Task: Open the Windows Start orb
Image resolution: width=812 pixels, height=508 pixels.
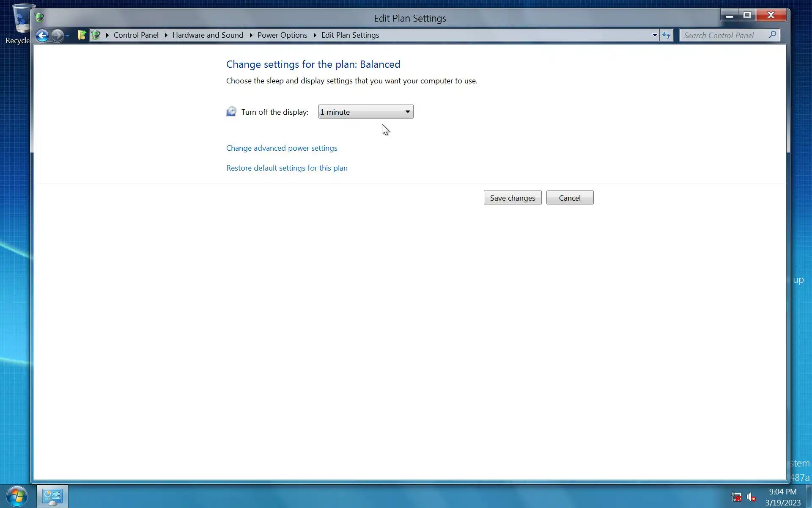Action: point(17,496)
